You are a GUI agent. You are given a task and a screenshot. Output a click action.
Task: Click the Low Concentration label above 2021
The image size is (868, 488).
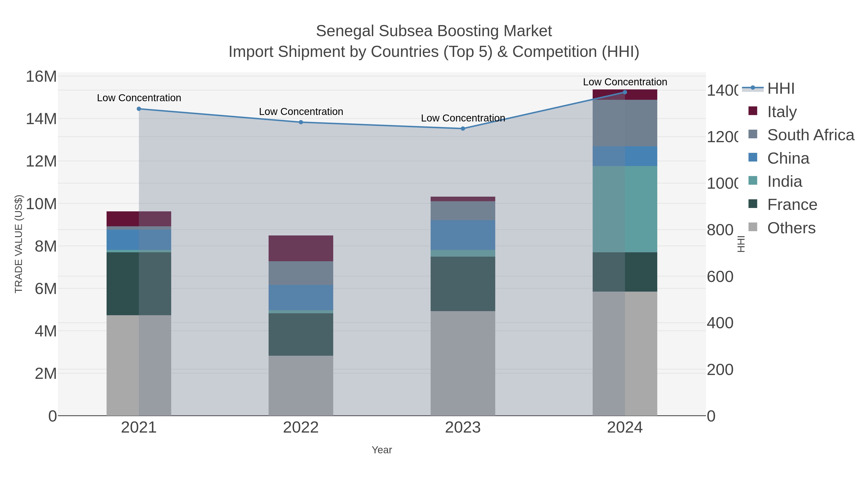139,98
